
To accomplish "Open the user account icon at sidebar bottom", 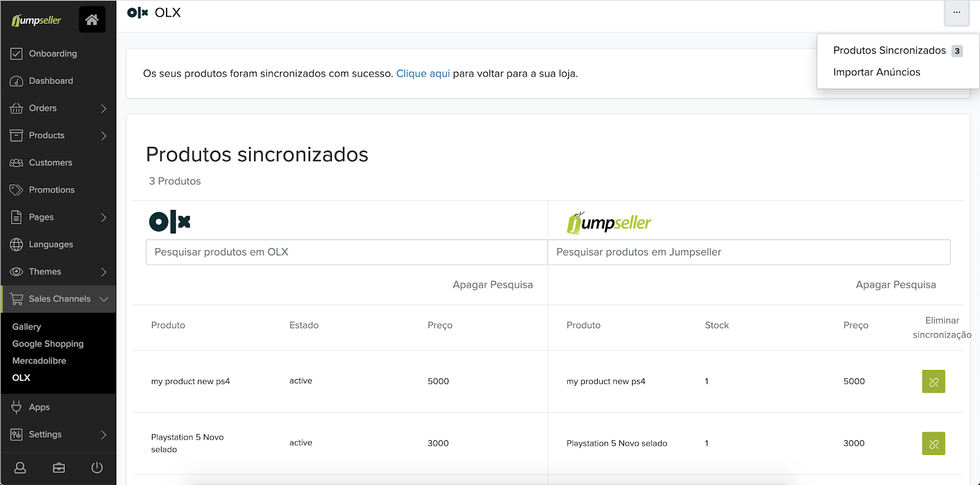I will (x=20, y=468).
